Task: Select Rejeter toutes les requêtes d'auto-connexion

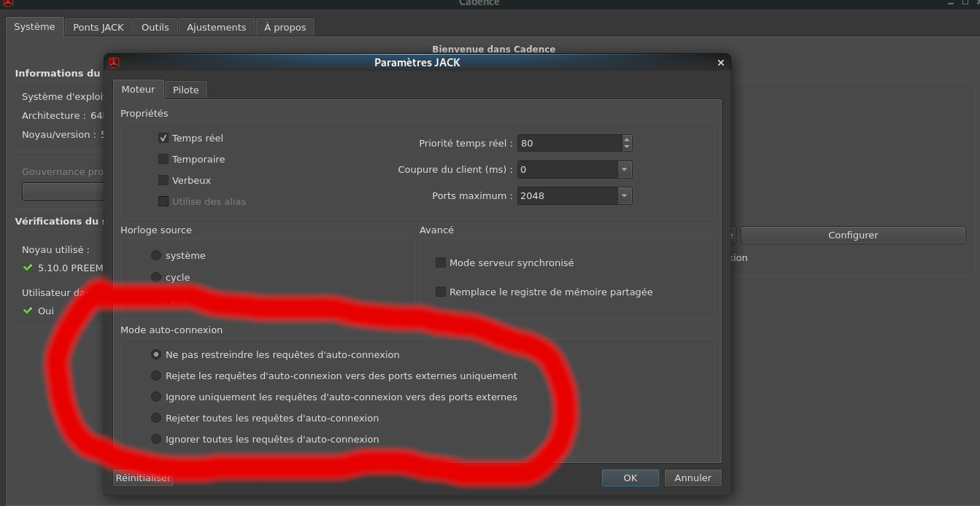Action: tap(156, 418)
